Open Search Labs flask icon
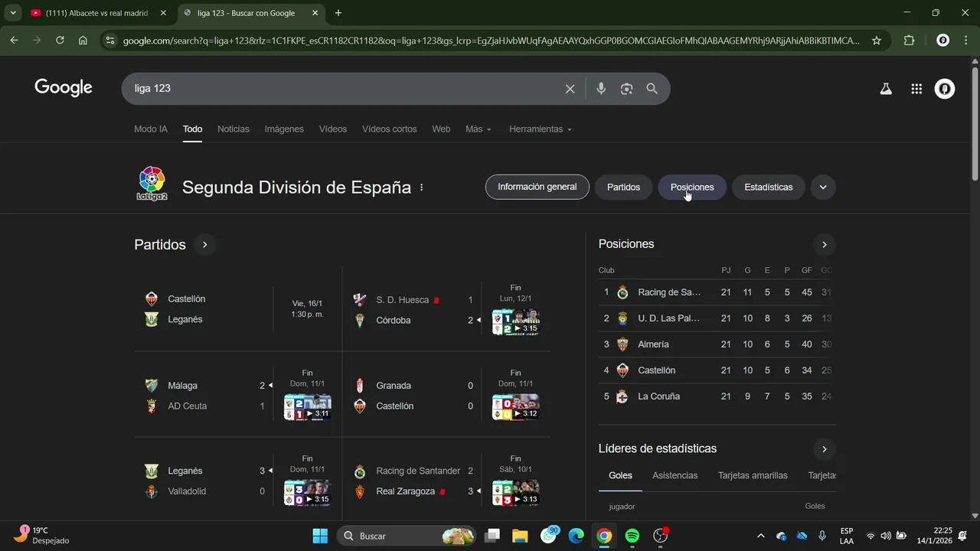Image resolution: width=980 pixels, height=551 pixels. coord(886,89)
